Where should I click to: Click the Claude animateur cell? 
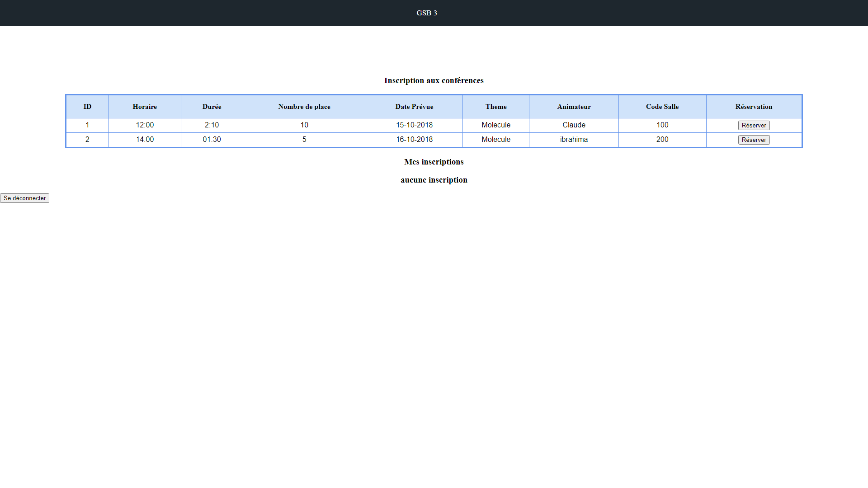(574, 125)
